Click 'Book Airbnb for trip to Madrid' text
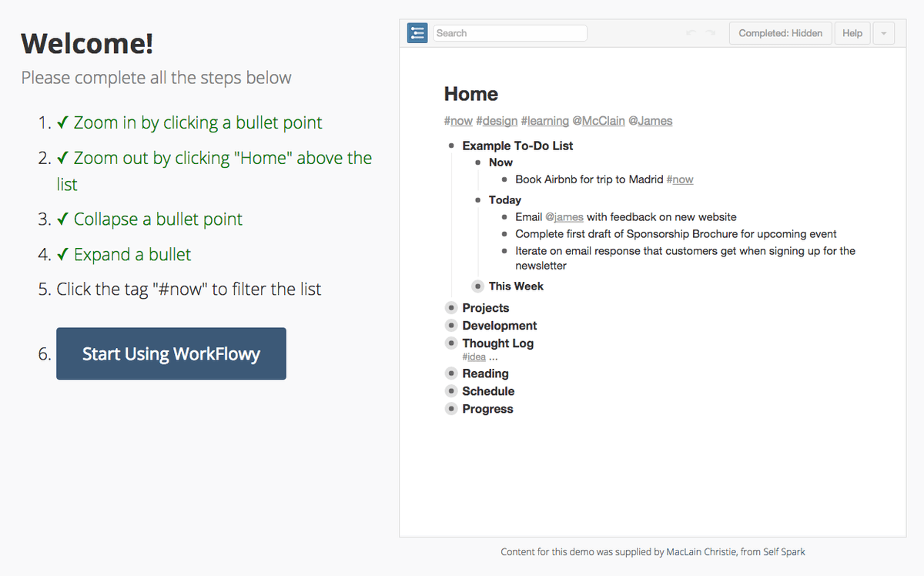The height and width of the screenshot is (576, 924). tap(589, 179)
